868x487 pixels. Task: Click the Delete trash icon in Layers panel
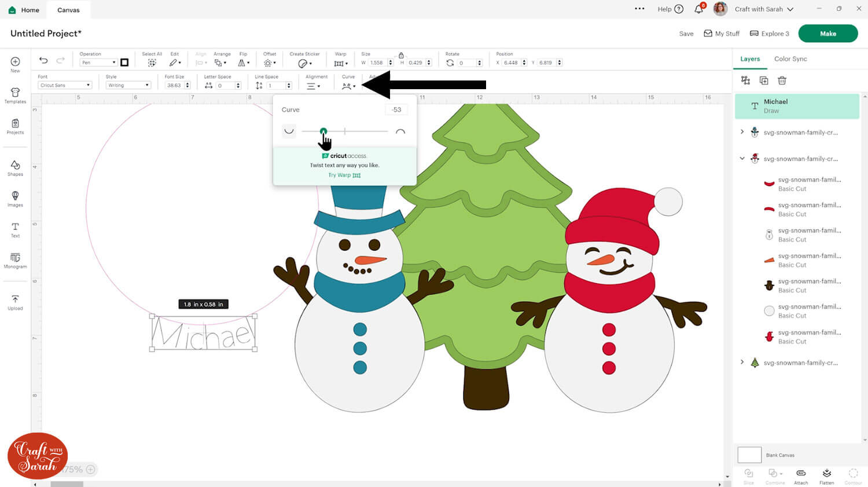point(782,80)
